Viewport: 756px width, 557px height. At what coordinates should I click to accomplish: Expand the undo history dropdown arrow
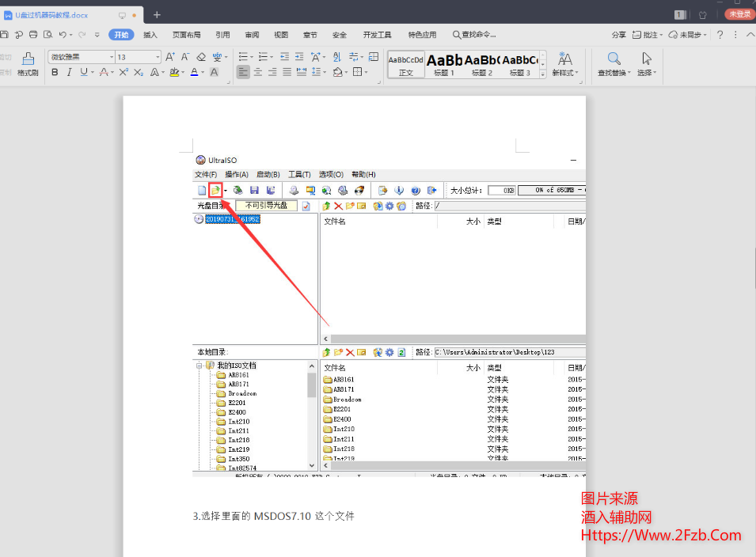[x=71, y=35]
